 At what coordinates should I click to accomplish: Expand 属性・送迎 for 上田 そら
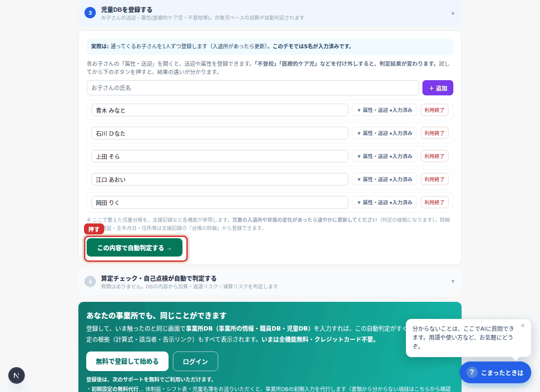pyautogui.click(x=385, y=156)
